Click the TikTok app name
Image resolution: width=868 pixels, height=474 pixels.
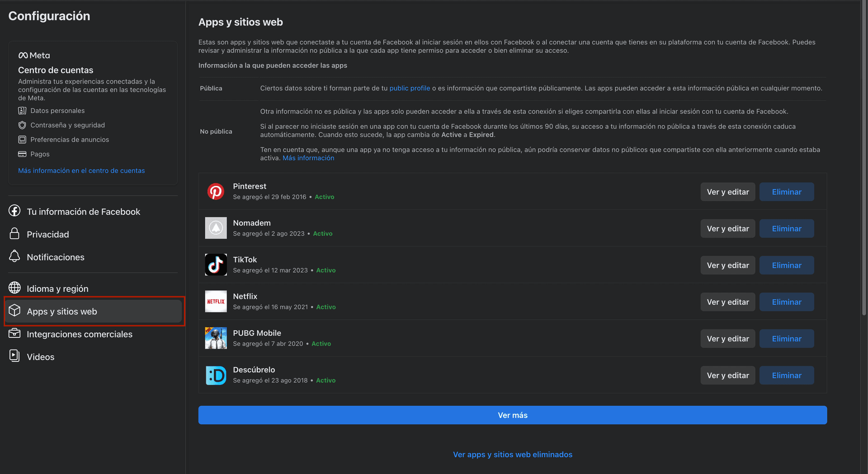[x=245, y=260]
